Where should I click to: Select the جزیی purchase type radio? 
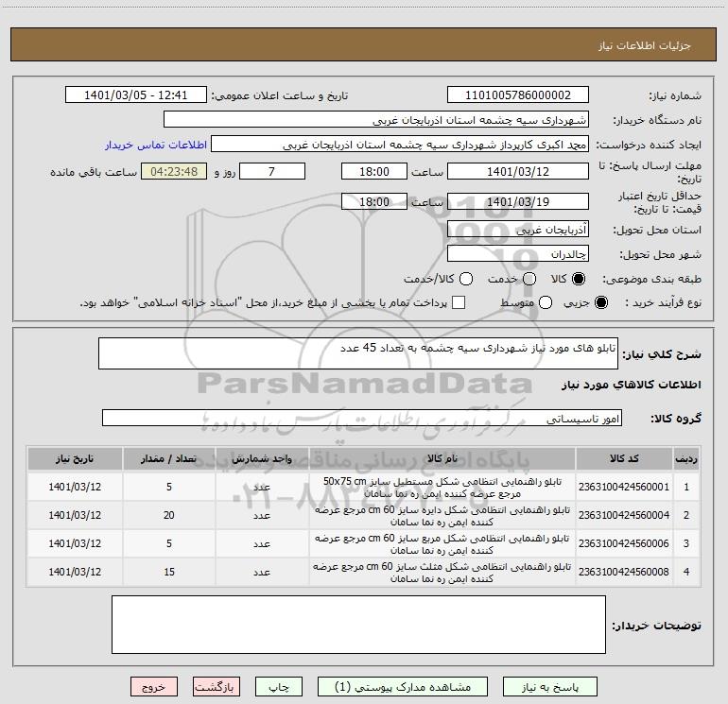600,302
